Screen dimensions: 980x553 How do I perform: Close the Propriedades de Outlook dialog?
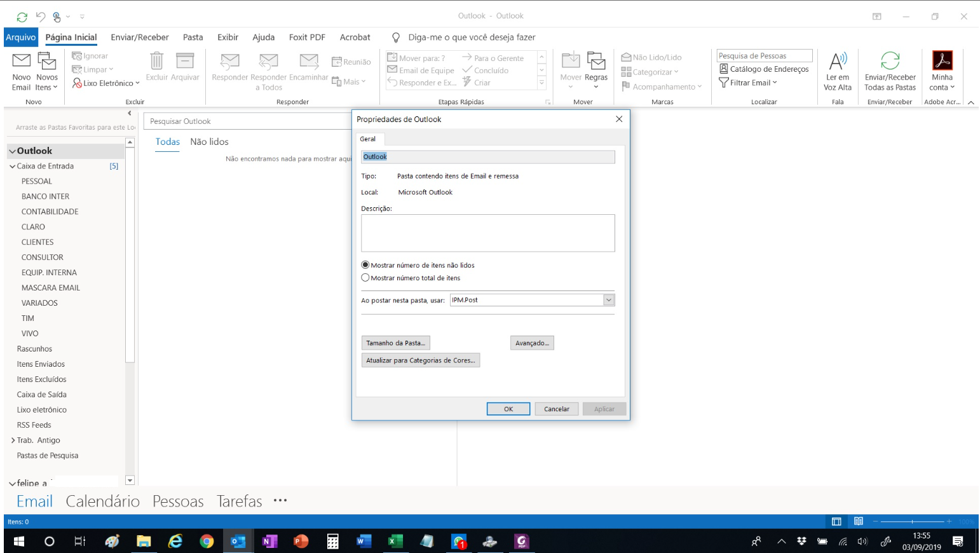click(x=619, y=119)
